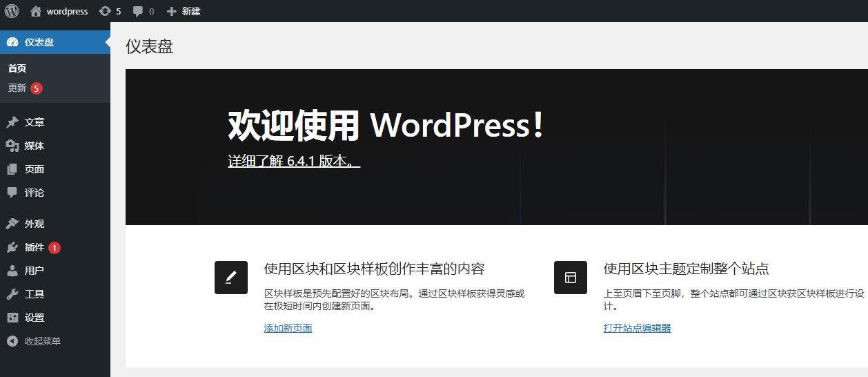The image size is (868, 377).
Task: Click the plug icon for 插件
Action: (x=12, y=247)
